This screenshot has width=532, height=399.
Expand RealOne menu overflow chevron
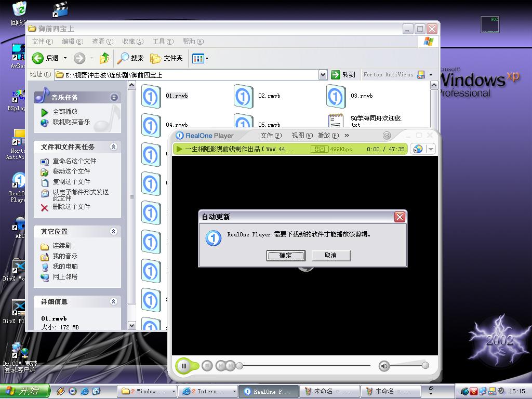(347, 136)
